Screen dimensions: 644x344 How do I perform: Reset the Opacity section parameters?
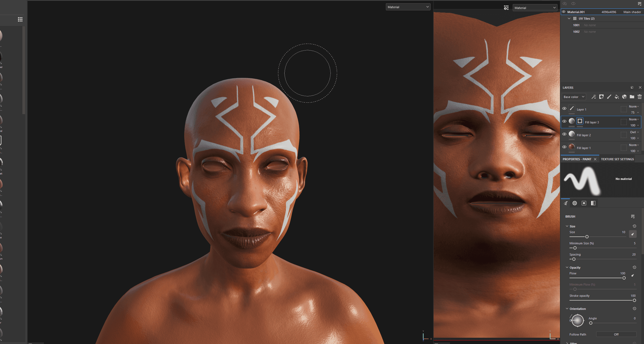point(634,267)
